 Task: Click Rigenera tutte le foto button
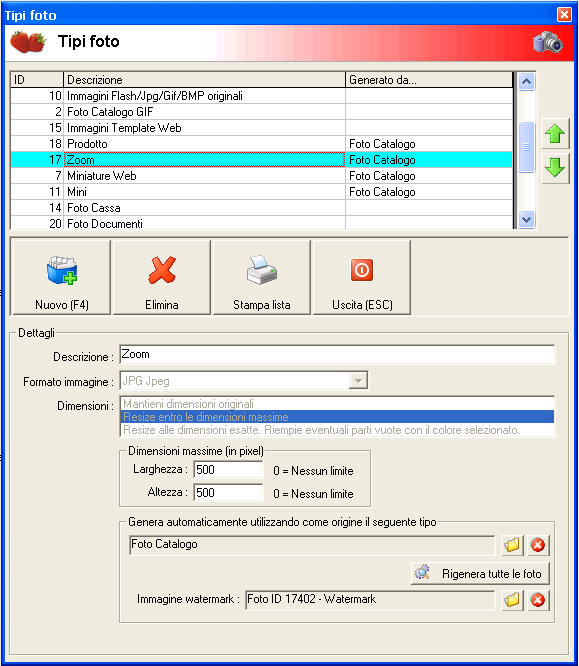(480, 573)
